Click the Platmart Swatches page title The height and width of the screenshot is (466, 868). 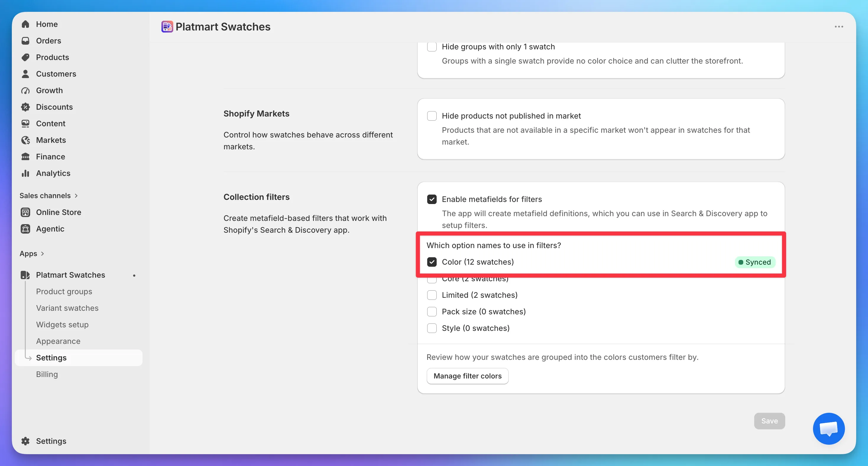(223, 27)
